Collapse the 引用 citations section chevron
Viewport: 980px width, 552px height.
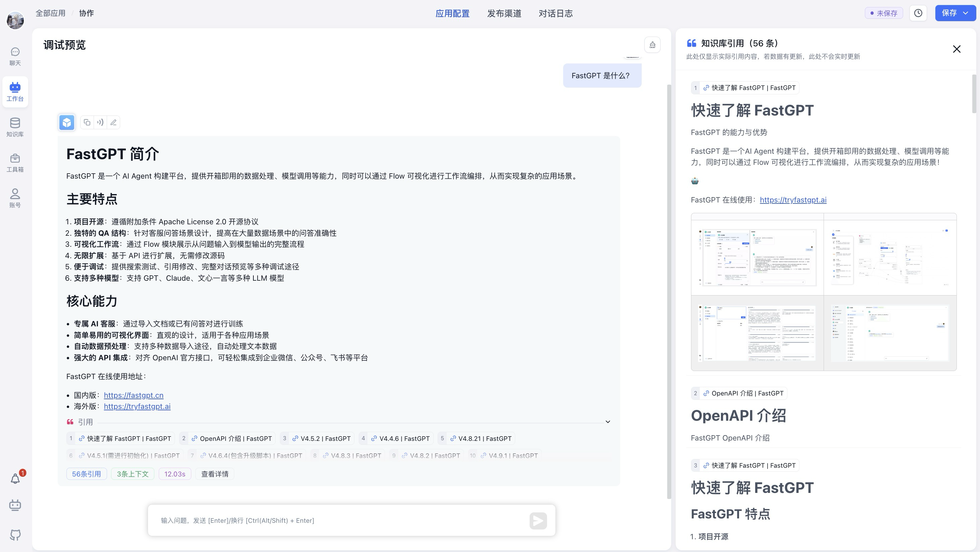pos(607,422)
